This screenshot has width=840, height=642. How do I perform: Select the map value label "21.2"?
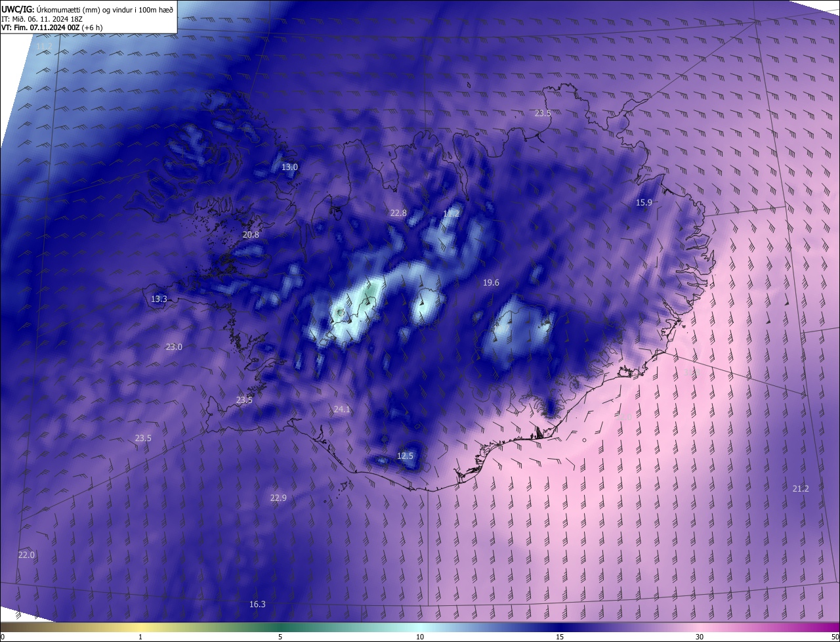point(801,488)
